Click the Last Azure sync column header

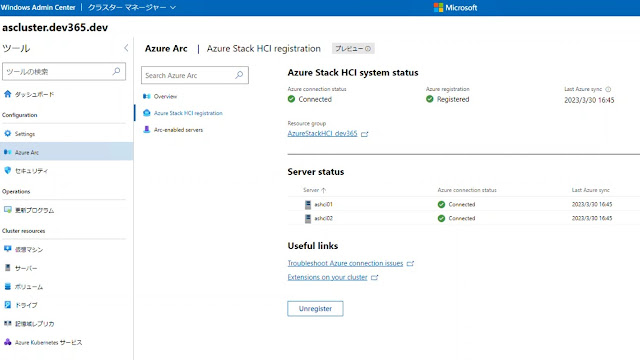tap(590, 190)
